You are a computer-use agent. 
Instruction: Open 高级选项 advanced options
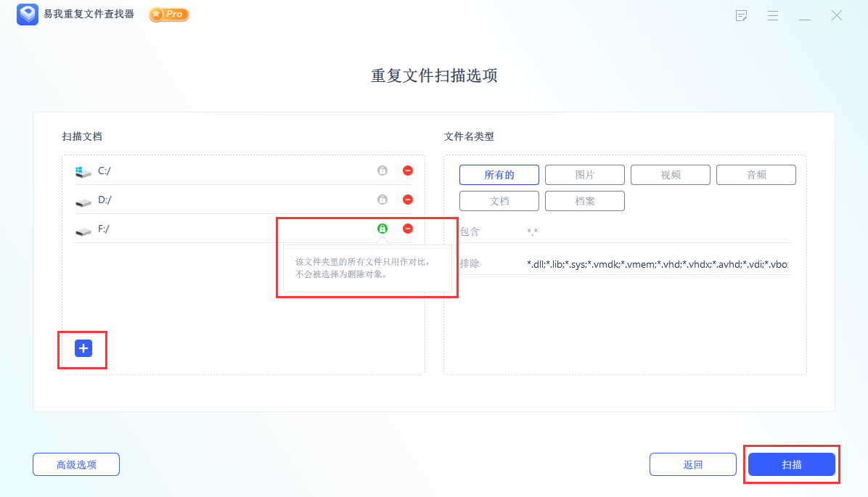click(75, 464)
